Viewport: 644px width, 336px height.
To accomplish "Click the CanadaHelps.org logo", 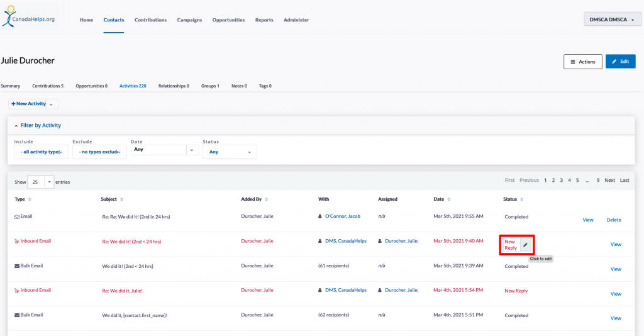I will (x=29, y=17).
